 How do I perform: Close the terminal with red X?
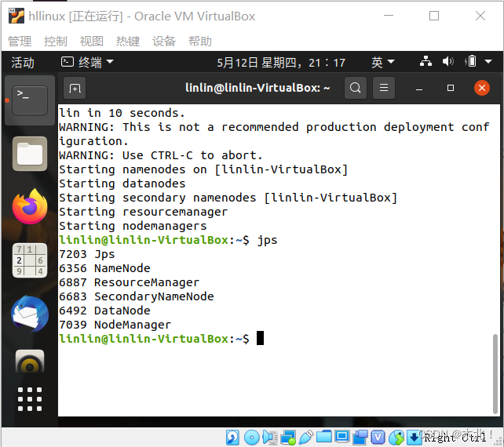[482, 88]
